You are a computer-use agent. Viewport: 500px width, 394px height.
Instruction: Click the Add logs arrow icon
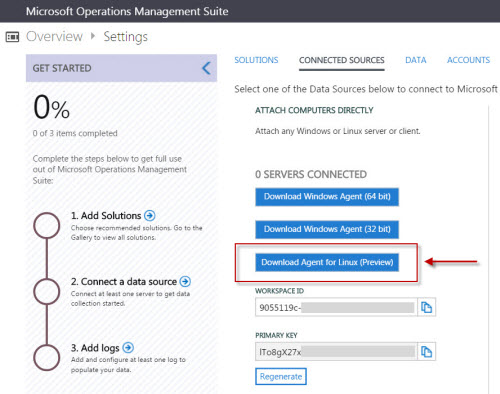(x=128, y=348)
